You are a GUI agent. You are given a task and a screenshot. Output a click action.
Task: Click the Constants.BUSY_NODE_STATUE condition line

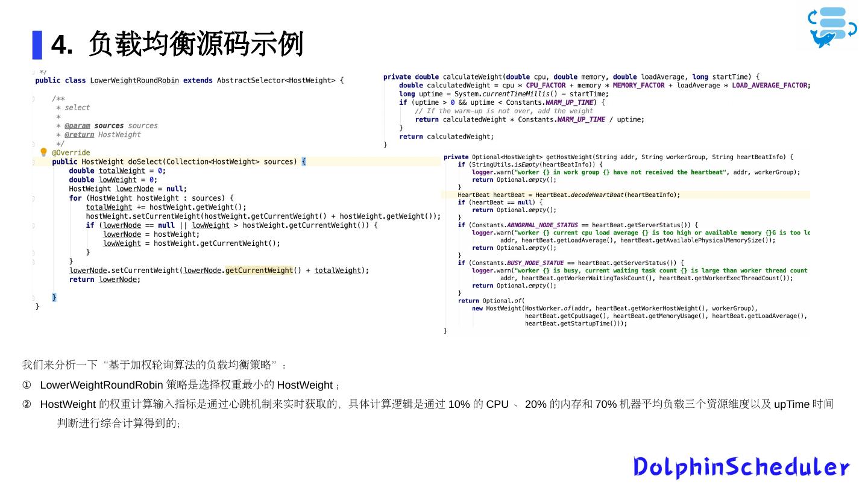[571, 263]
